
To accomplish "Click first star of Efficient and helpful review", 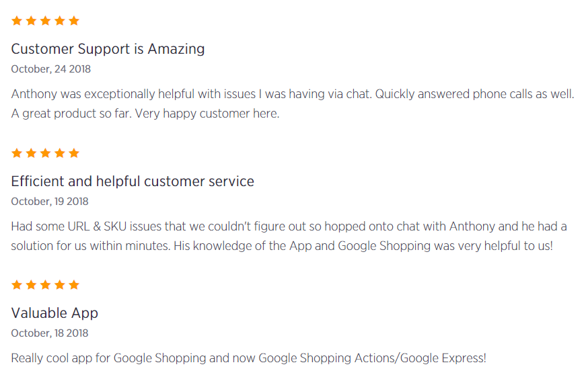I will click(x=17, y=153).
